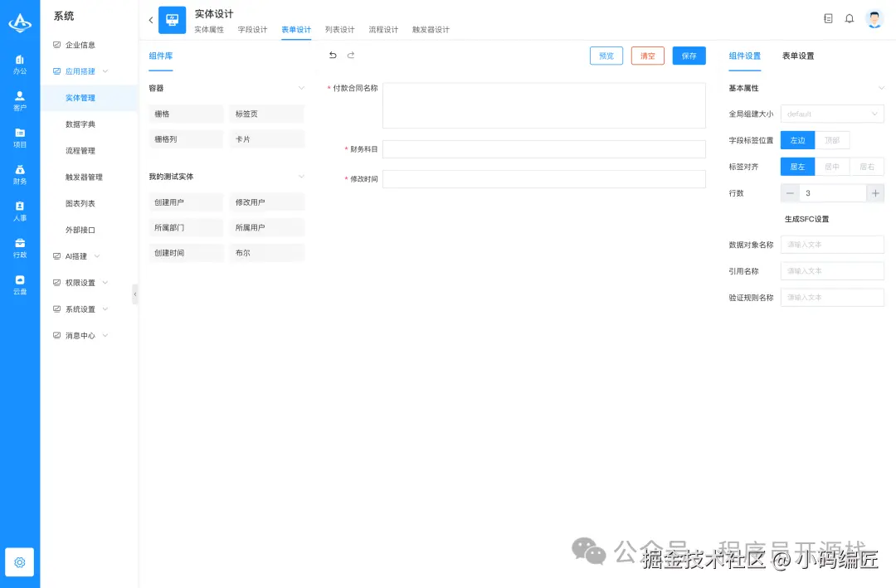Image resolution: width=896 pixels, height=588 pixels.
Task: Collapse the 容器 component group
Action: point(300,87)
